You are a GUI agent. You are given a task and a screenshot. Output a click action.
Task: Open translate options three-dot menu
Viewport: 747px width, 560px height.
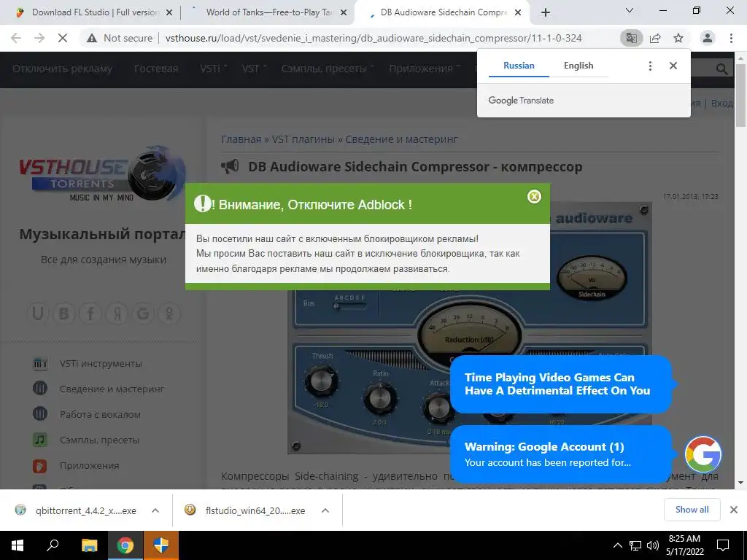coord(650,66)
